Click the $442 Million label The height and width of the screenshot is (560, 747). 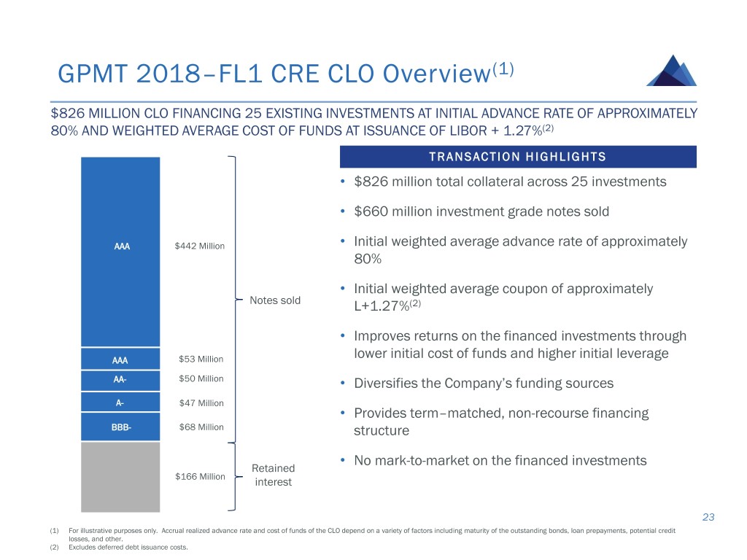200,246
